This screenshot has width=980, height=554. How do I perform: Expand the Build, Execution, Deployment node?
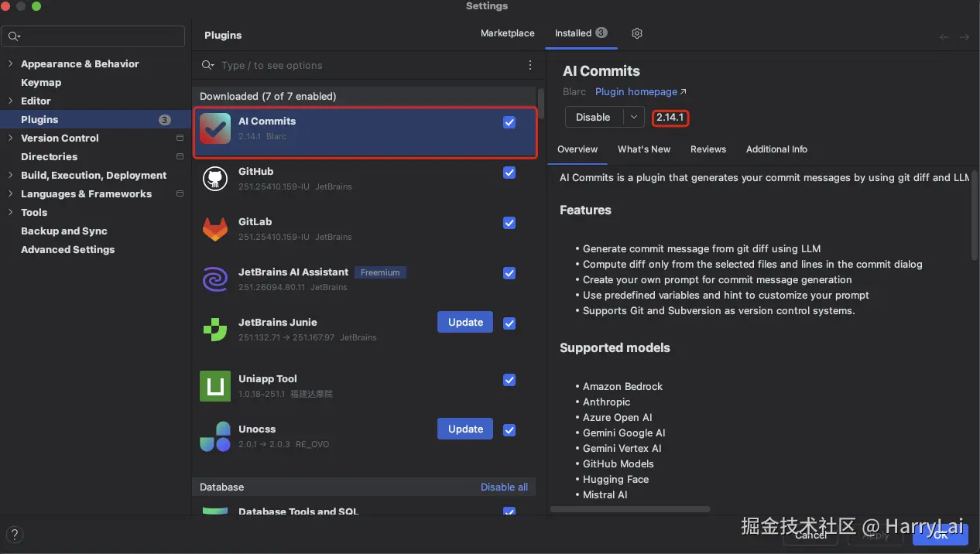click(10, 176)
